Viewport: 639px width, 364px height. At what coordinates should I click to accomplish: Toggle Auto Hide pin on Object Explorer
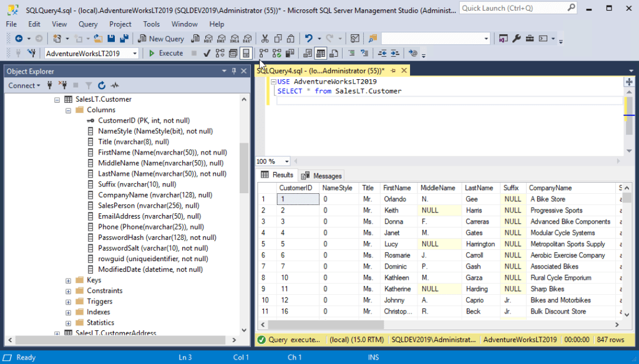233,71
